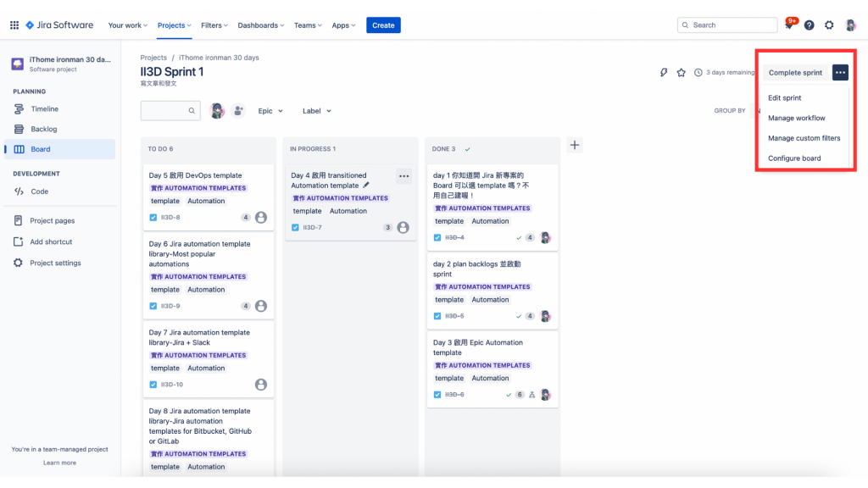
Task: Open the more actions menu on II3D-7 card
Action: click(x=404, y=176)
